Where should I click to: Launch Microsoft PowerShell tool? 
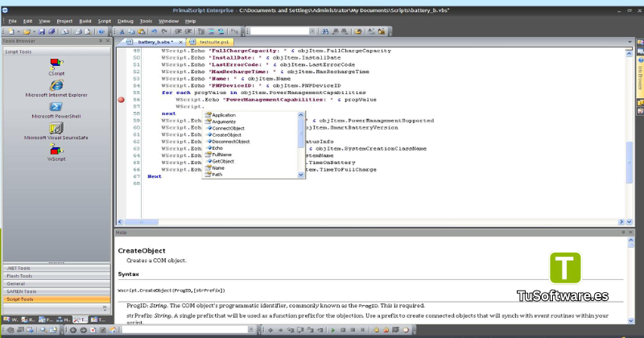pos(56,109)
